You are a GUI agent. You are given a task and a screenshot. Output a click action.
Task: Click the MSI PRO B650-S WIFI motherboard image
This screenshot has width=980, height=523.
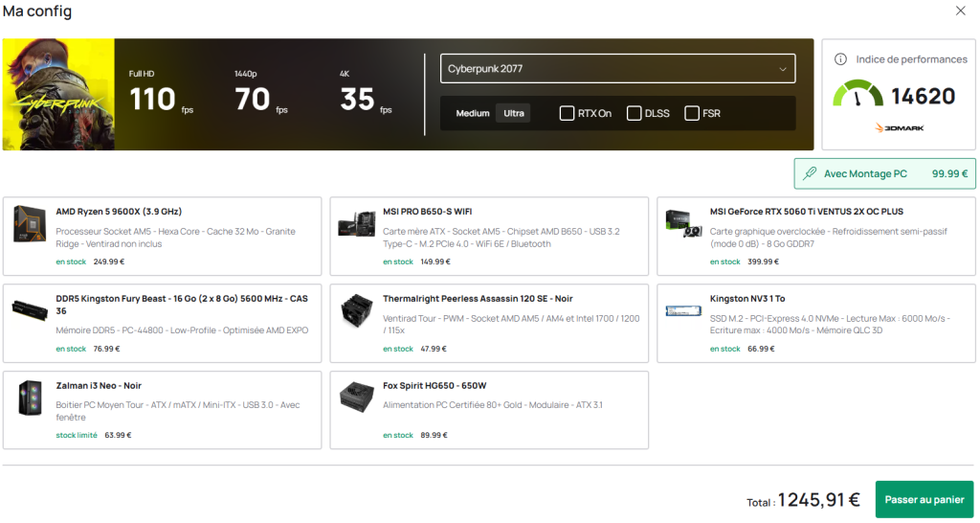356,224
